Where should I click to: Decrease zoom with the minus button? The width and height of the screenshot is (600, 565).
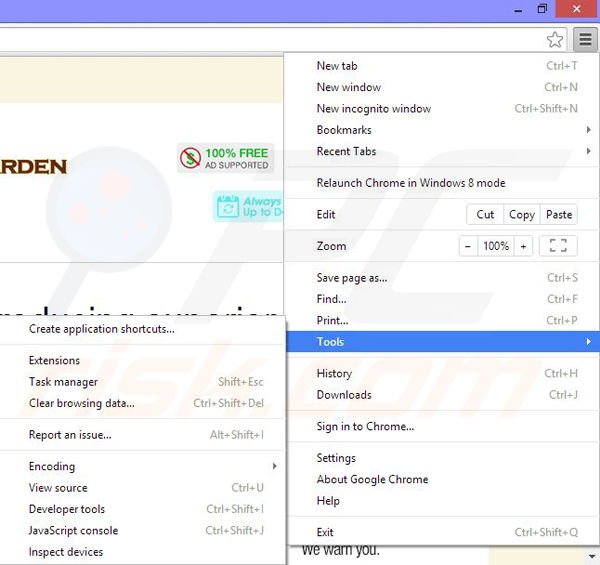click(x=468, y=246)
